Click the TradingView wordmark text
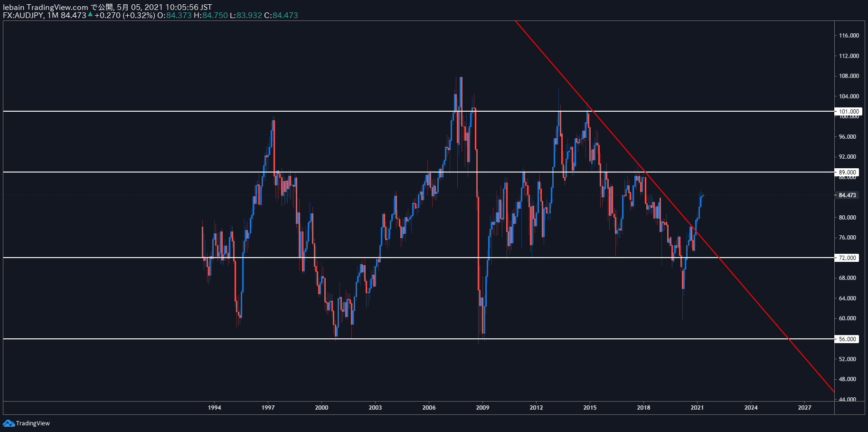The width and height of the screenshot is (868, 432). click(x=33, y=423)
